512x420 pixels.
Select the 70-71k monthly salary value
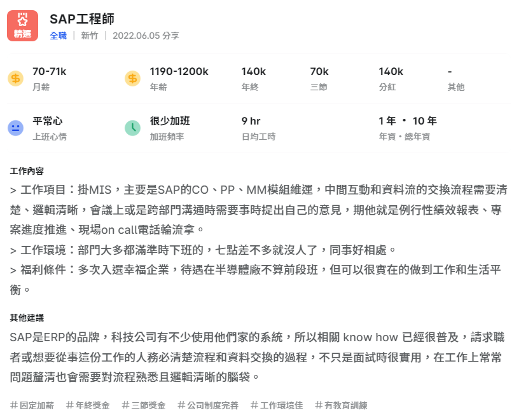coord(50,71)
